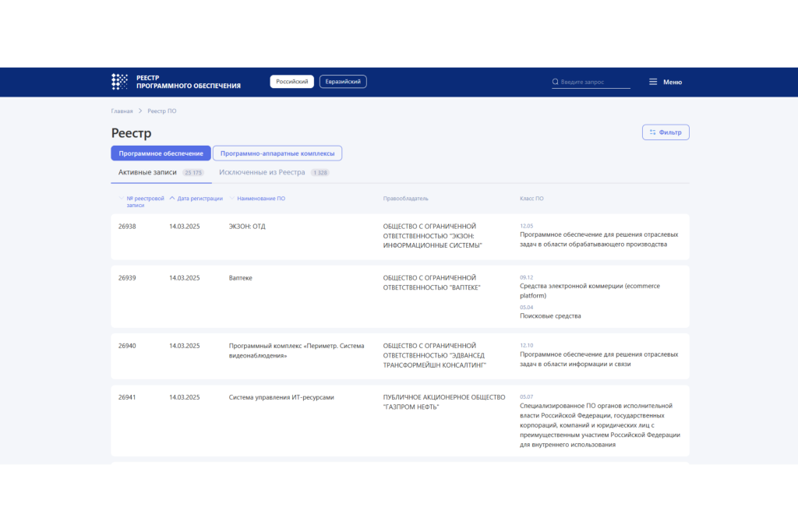This screenshot has width=798, height=532.
Task: Open the hamburger menu icon
Action: point(653,82)
